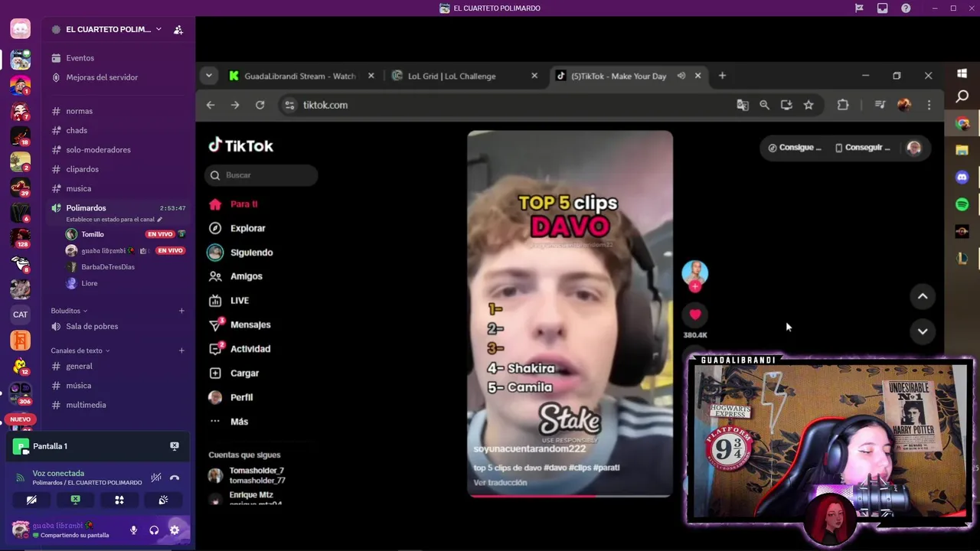Go back in Chrome browser
The width and height of the screenshot is (980, 551).
211,105
